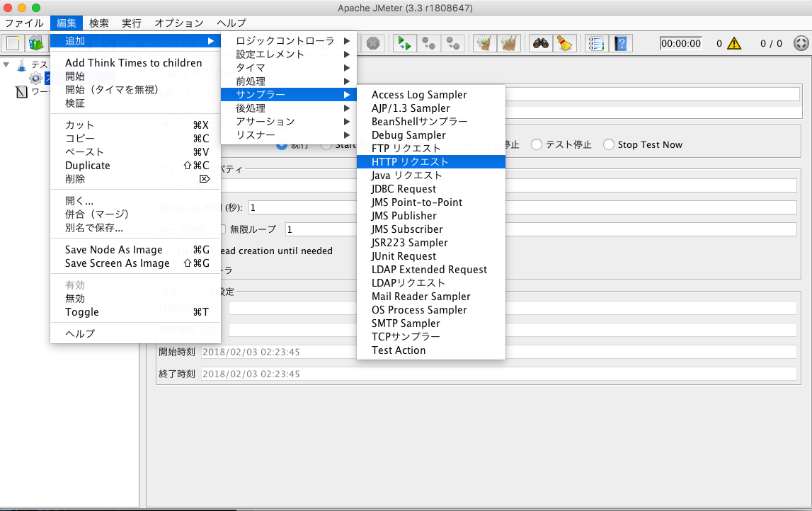
Task: Select Save Node As Image entry
Action: point(114,250)
